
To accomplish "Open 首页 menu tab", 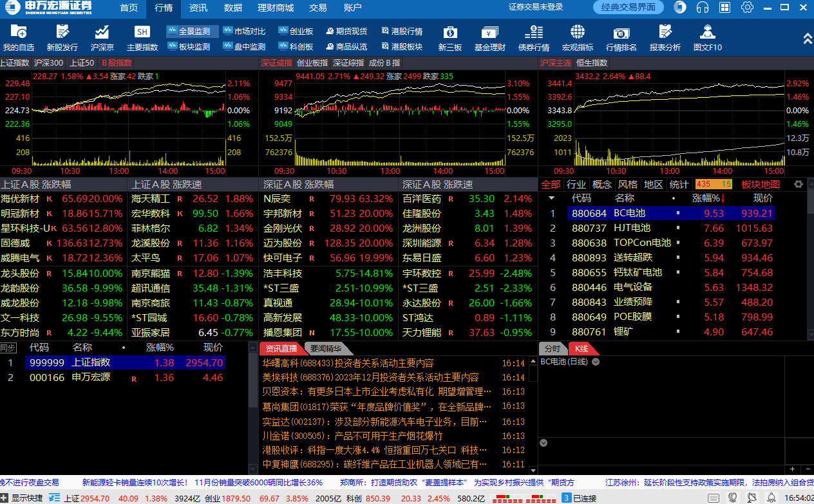I will (129, 8).
